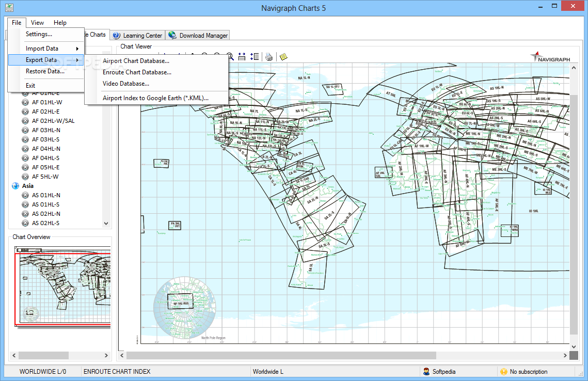Click chart viewer vertical scroll up arrow
The image size is (588, 381).
[x=574, y=68]
